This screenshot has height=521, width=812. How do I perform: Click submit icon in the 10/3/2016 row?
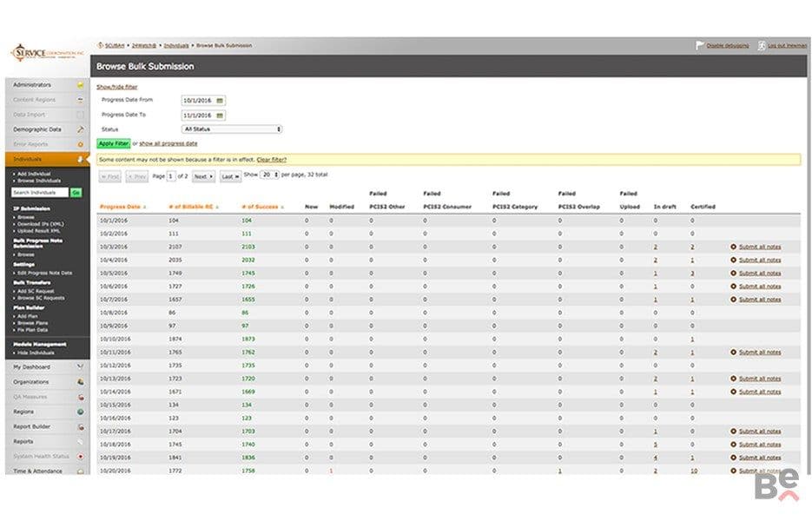(x=733, y=247)
